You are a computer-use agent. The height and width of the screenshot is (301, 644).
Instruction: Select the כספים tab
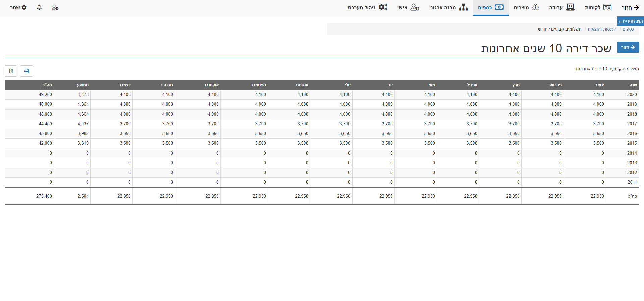point(491,7)
